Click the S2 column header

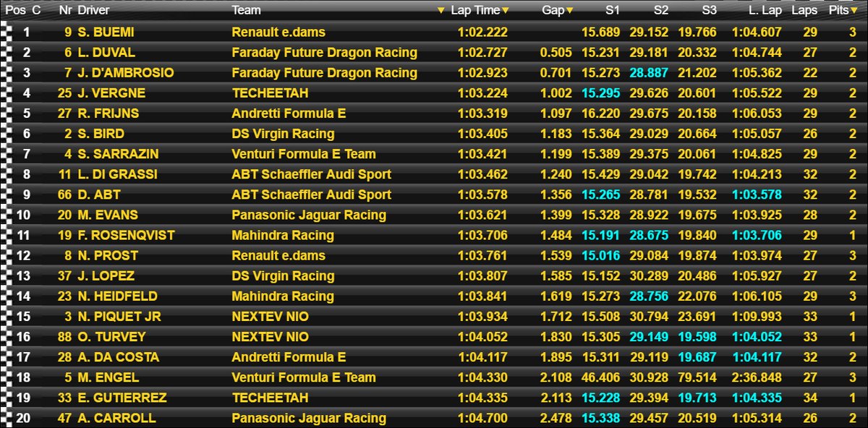(660, 11)
